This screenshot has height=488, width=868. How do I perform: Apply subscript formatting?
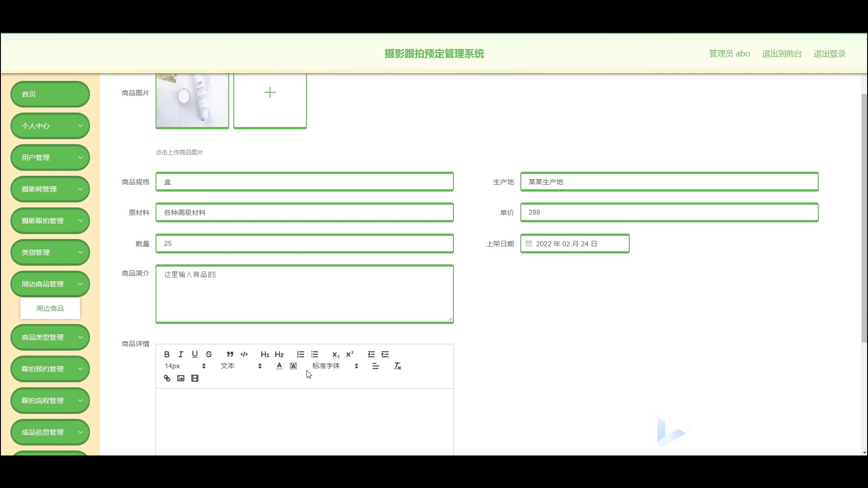point(335,354)
